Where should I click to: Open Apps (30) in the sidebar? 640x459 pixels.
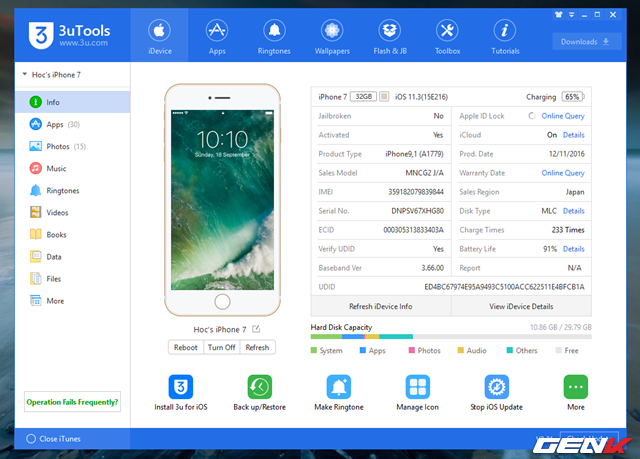coord(73,124)
